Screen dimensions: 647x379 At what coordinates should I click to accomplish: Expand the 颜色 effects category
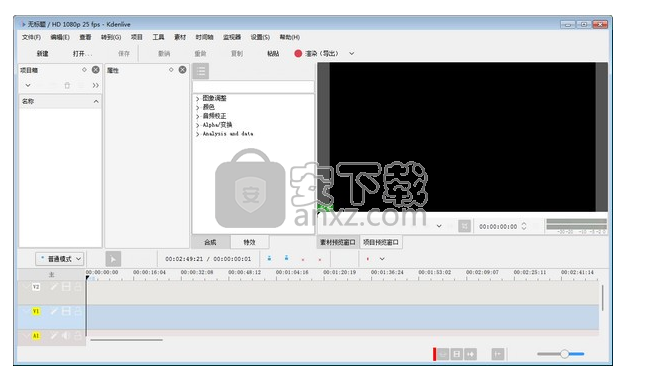[x=197, y=107]
